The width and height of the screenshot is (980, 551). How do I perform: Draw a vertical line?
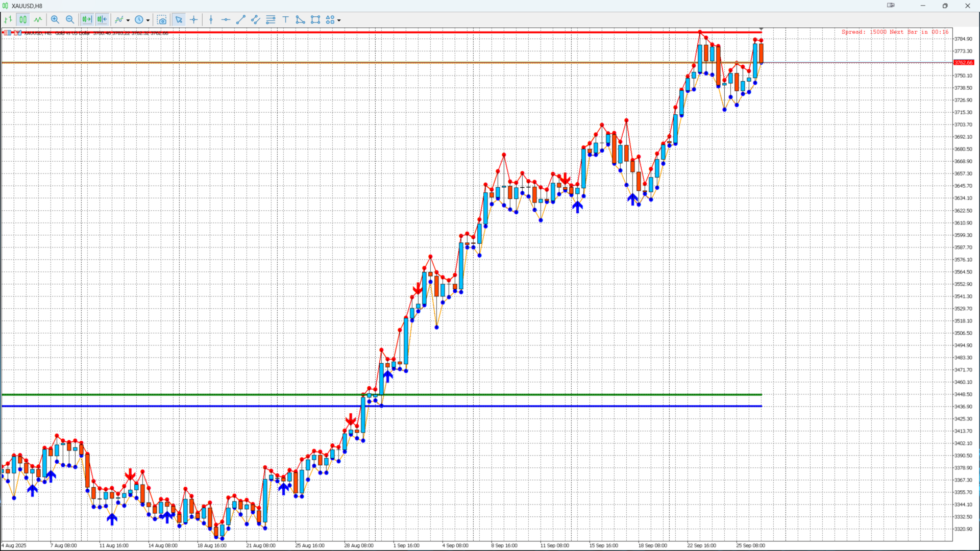click(211, 20)
